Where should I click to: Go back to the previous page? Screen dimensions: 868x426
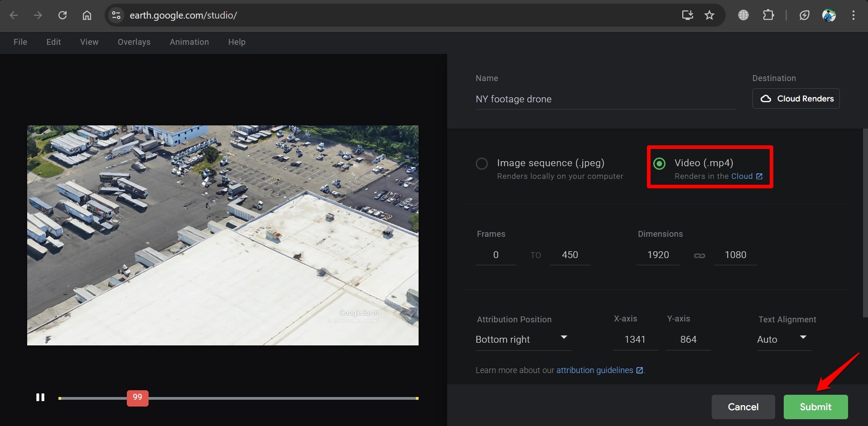click(14, 15)
